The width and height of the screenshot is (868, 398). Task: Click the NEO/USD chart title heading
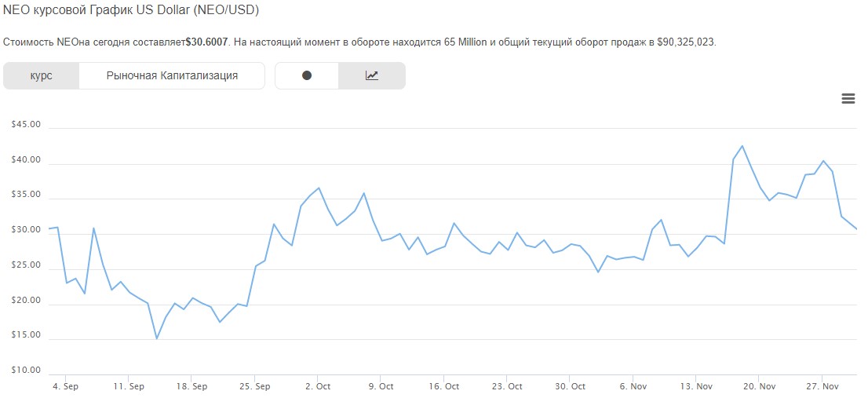(x=131, y=11)
